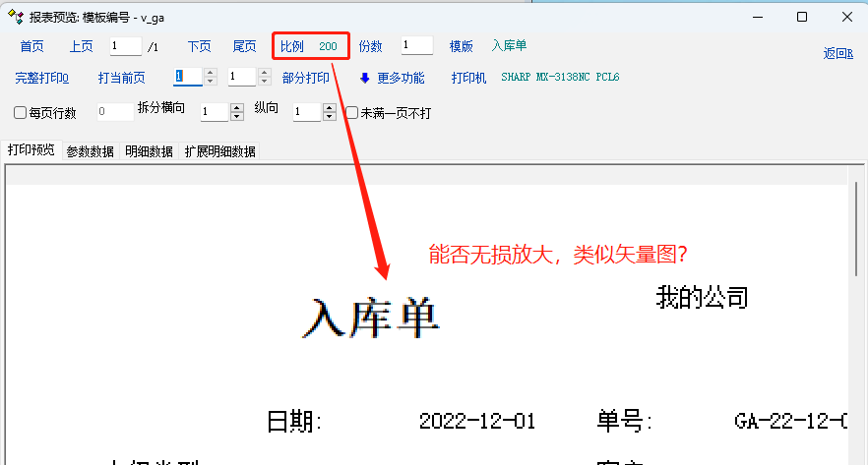This screenshot has width=868, height=465.
Task: Enable the 未满一页不打 checkbox
Action: 351,113
